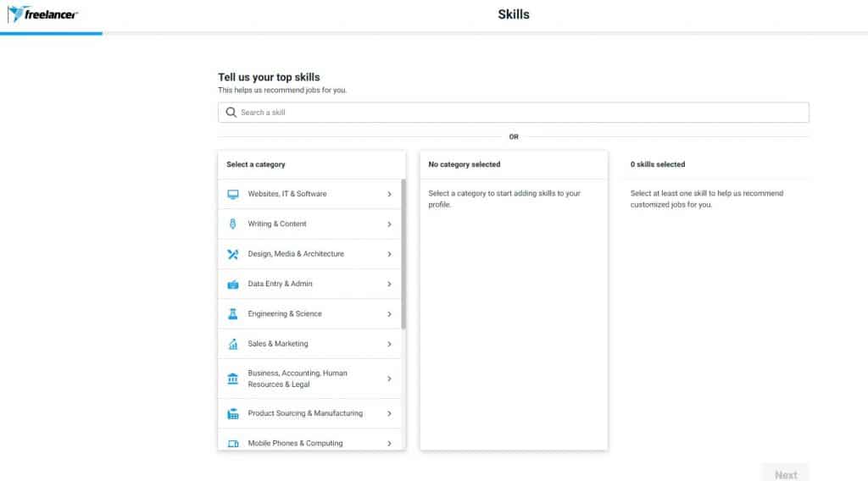Click the chart icon for Sales & Marketing
This screenshot has width=868, height=481.
point(233,344)
